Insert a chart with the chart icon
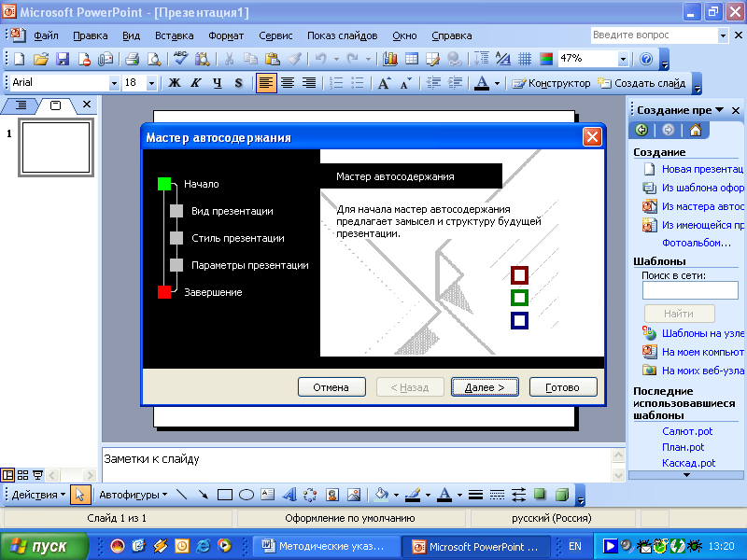 point(389,59)
